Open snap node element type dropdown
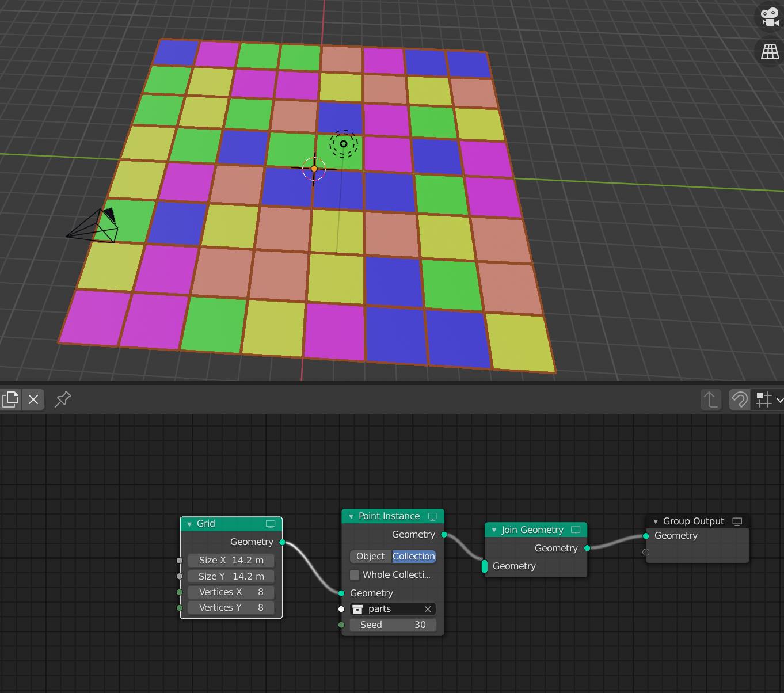This screenshot has height=693, width=784. point(769,399)
